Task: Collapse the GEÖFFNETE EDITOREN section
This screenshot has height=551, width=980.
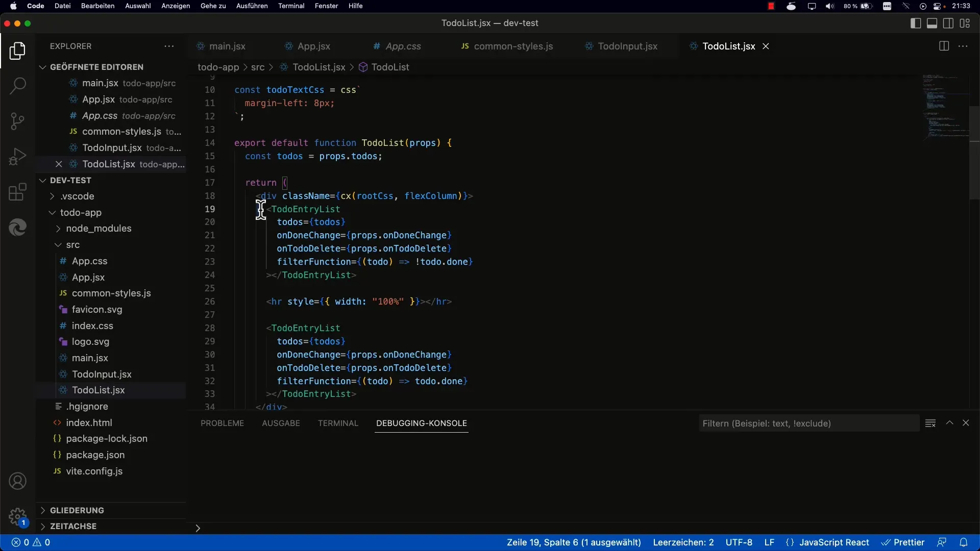Action: 96,67
